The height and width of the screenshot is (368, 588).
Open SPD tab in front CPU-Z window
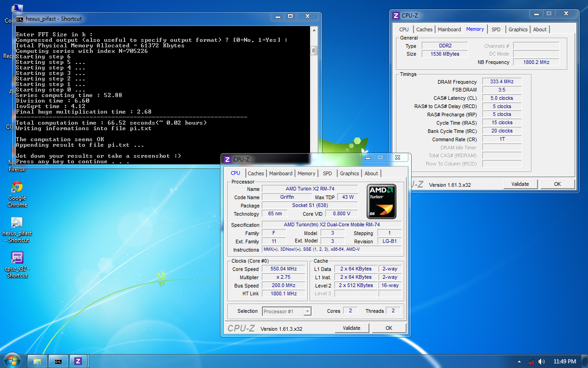point(328,173)
